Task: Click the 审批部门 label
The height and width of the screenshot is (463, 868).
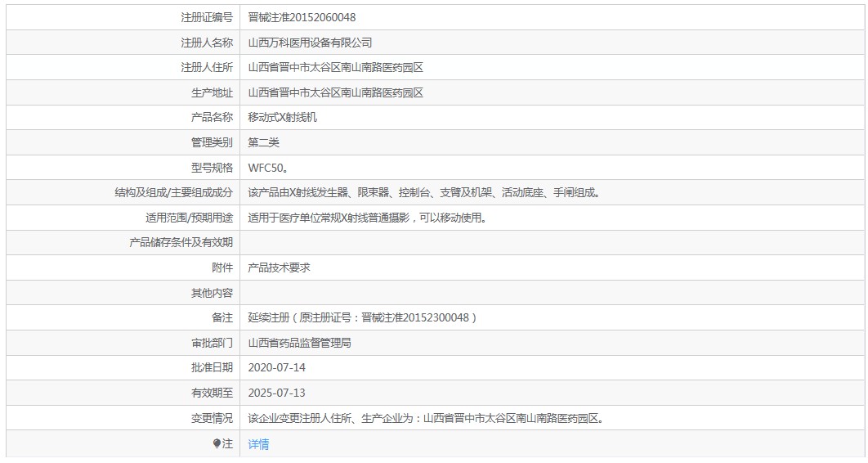Action: coord(212,344)
